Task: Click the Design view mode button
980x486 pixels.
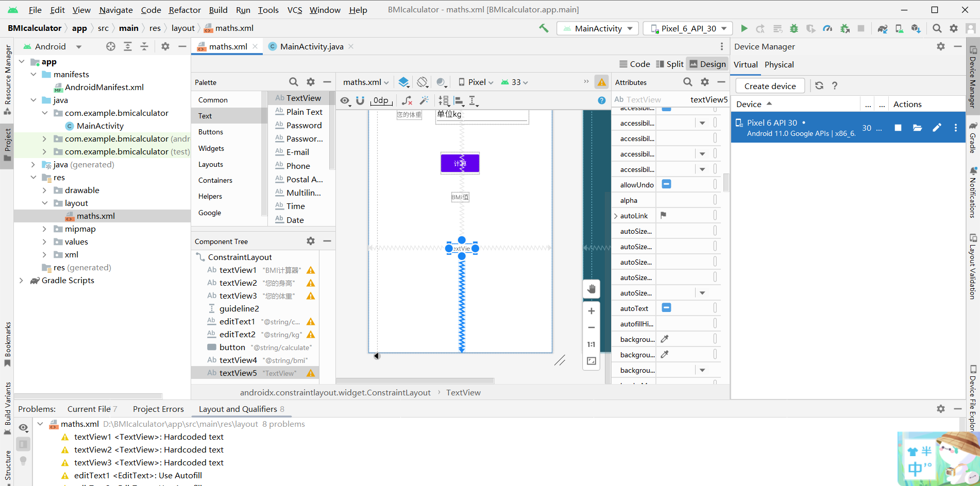Action: [707, 64]
